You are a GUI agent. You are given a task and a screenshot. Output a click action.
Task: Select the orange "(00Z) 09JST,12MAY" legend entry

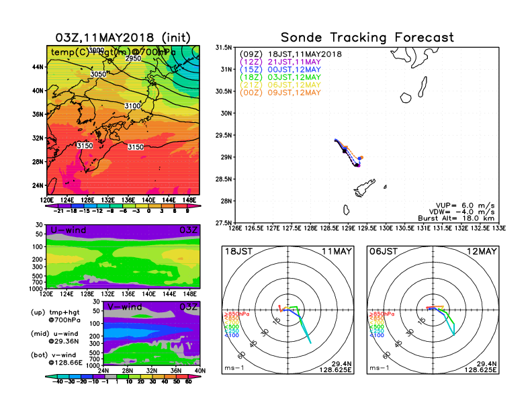click(280, 93)
